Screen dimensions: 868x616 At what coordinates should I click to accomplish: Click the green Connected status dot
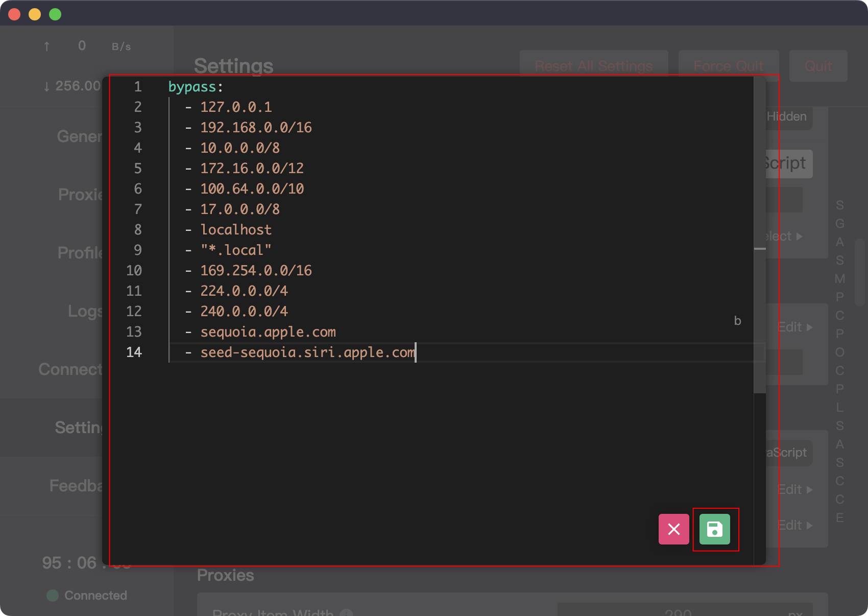point(53,596)
